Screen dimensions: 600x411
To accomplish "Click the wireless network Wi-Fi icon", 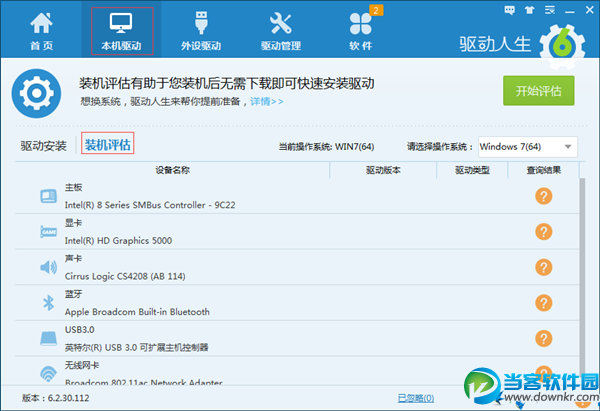I will (49, 373).
